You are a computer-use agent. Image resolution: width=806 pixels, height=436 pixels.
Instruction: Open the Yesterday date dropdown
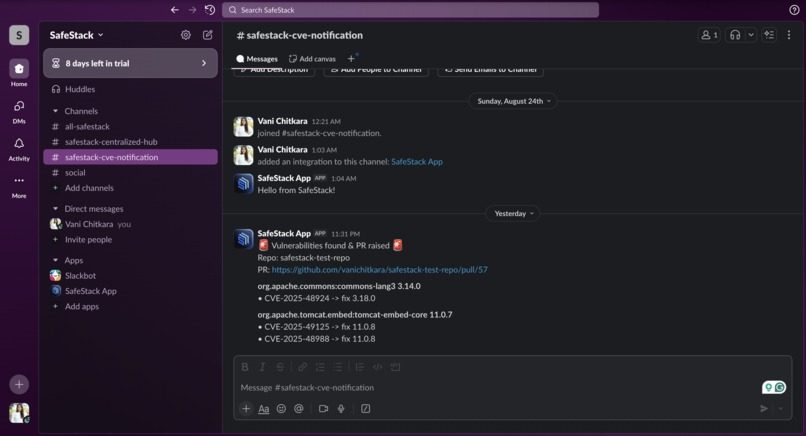pyautogui.click(x=513, y=213)
